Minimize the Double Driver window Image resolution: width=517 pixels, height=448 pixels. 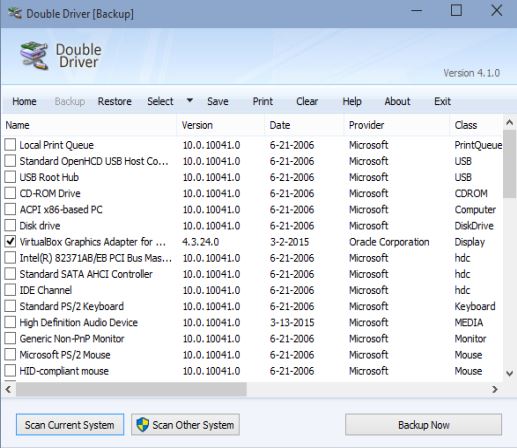pos(416,11)
